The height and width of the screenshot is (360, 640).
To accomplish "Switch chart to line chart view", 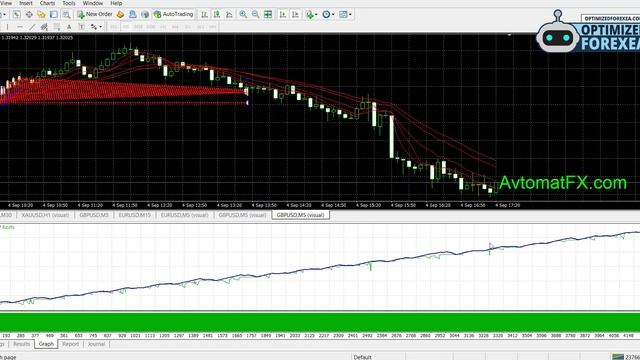I will tap(229, 15).
